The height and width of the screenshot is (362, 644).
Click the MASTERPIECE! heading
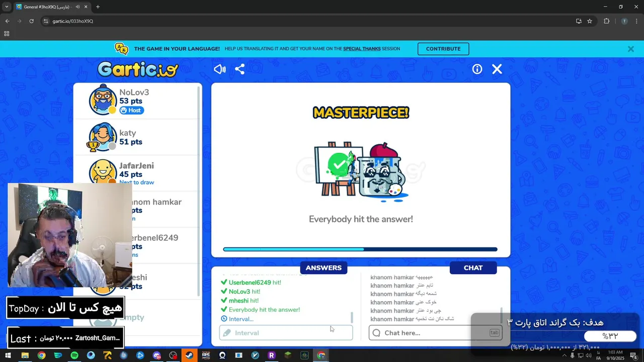361,113
